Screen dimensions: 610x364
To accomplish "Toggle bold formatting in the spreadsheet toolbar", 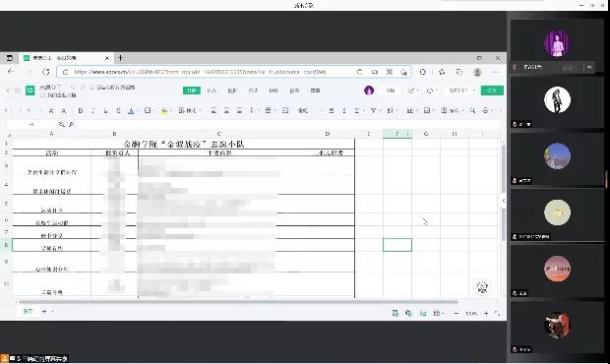I will coord(80,111).
